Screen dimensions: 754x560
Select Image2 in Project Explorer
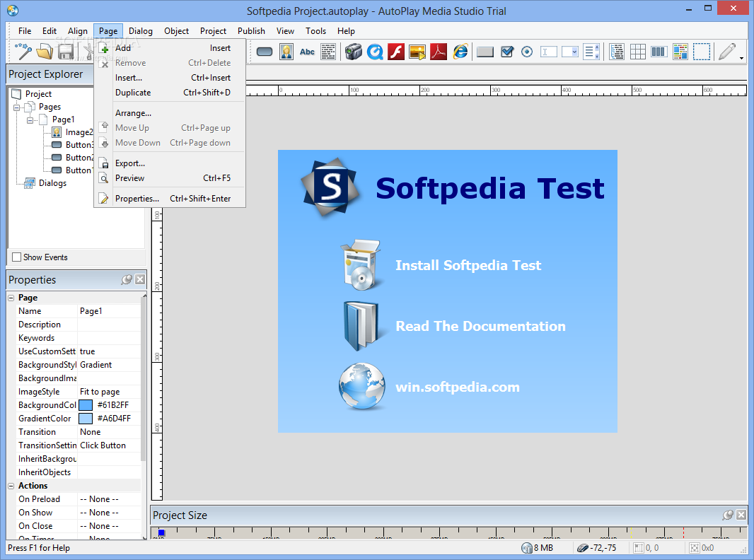coord(79,132)
